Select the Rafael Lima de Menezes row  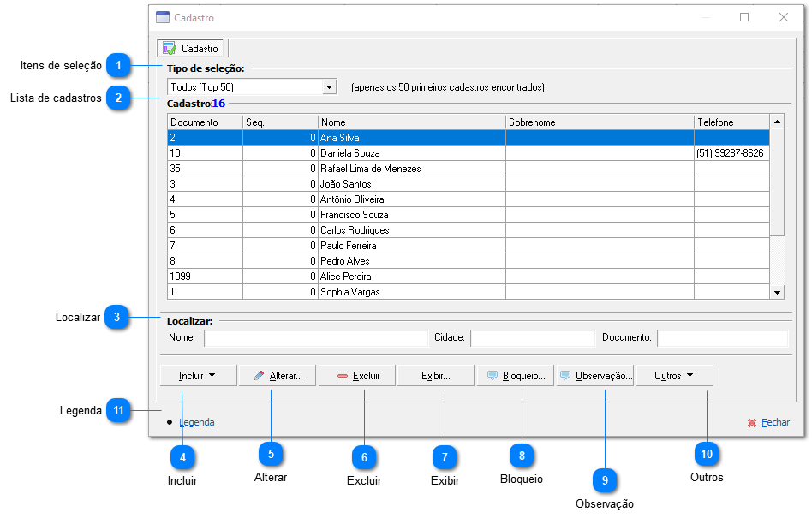click(x=469, y=169)
